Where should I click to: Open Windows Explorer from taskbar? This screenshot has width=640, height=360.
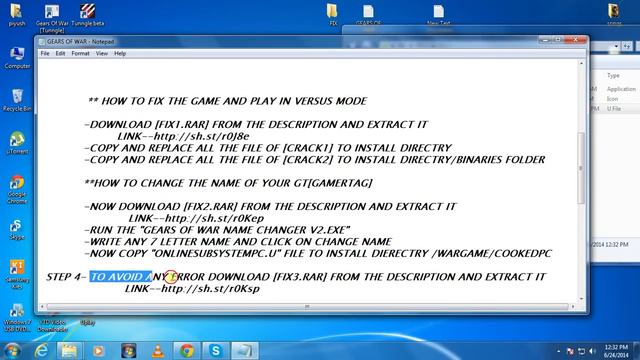(69, 351)
